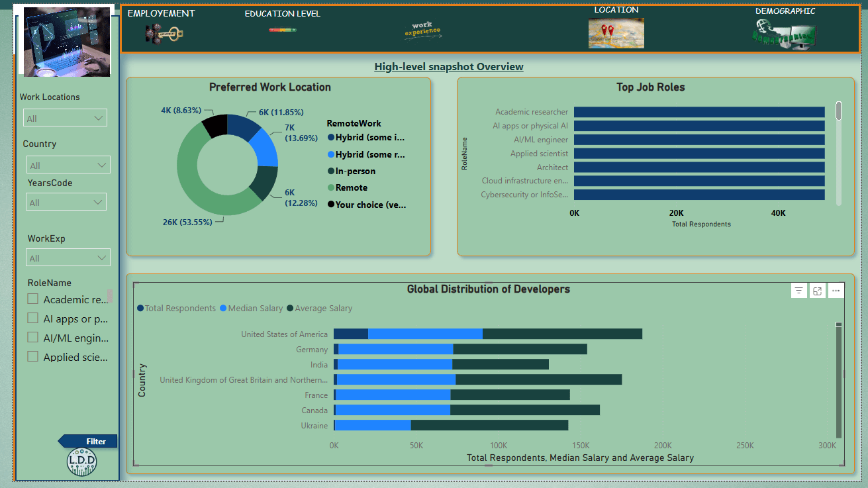Click the gauge icon under Education Level

[x=283, y=30]
